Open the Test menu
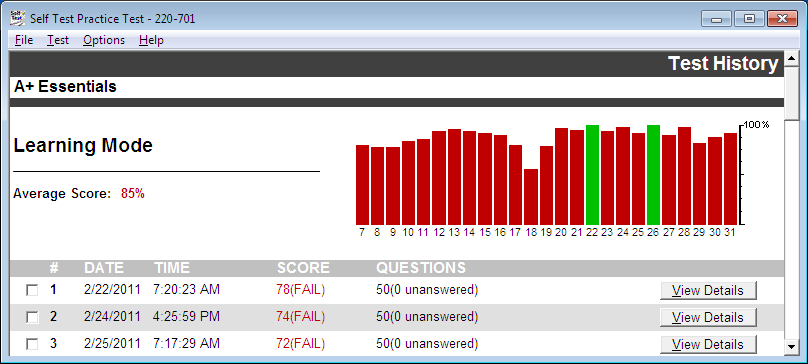The image size is (808, 364). point(58,40)
